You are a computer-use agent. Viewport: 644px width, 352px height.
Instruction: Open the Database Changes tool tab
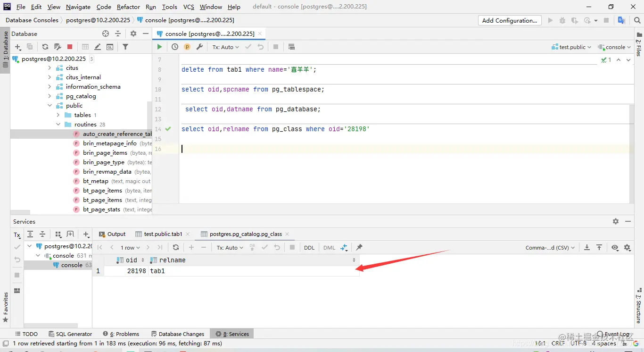coord(177,334)
